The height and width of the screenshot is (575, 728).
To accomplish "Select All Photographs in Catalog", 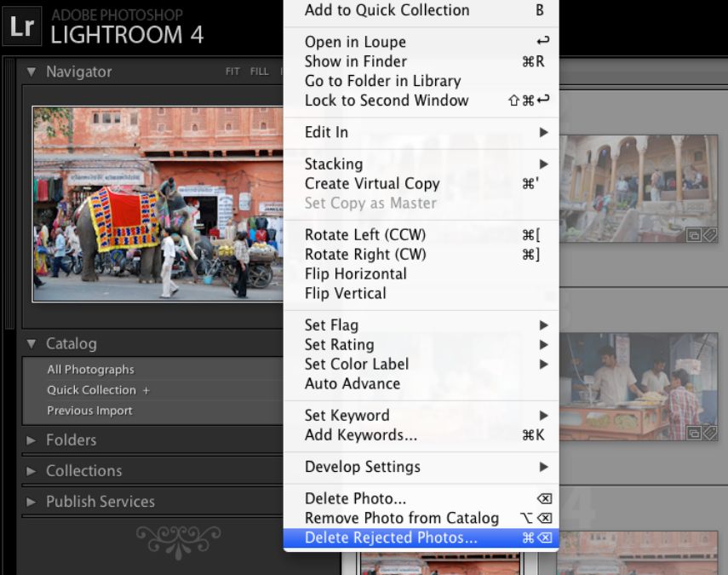I will click(90, 370).
